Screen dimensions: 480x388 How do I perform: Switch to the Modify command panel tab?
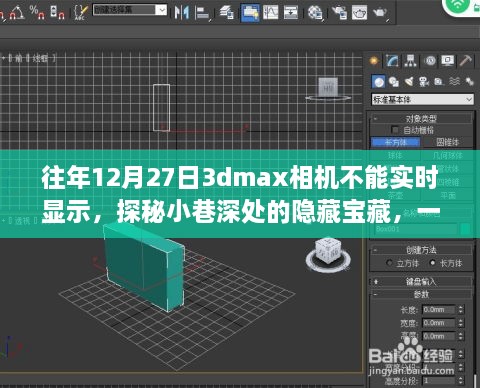392,61
